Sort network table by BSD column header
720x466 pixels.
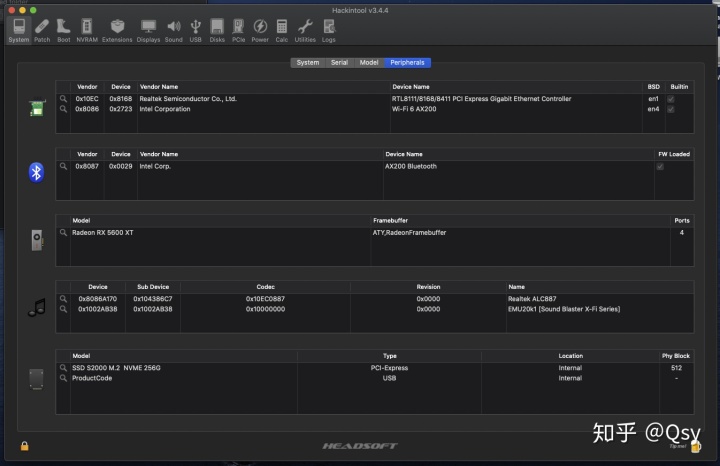653,87
